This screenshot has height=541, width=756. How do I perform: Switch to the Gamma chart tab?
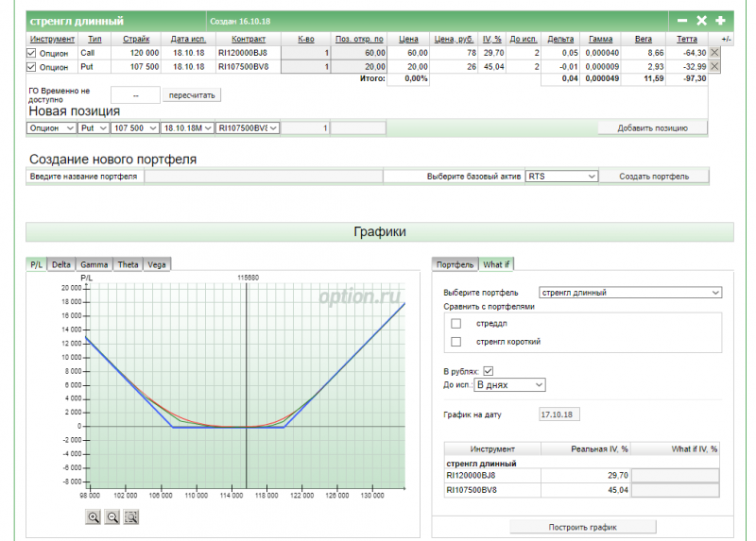tap(94, 264)
